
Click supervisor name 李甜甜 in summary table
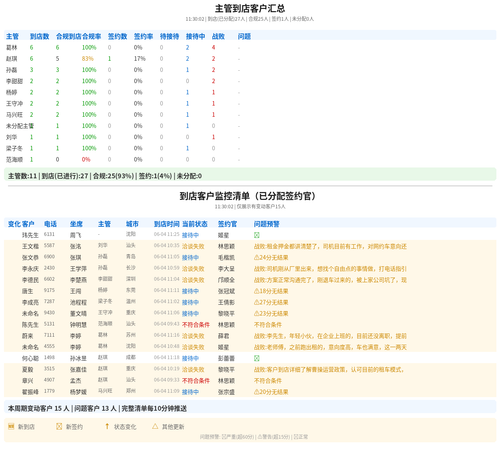click(14, 81)
